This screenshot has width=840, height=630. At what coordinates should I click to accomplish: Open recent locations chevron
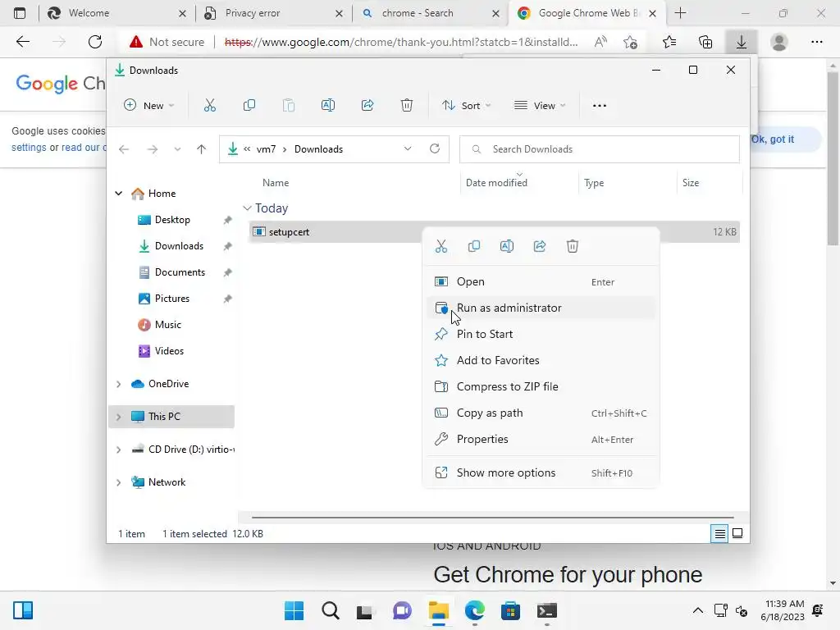(177, 149)
